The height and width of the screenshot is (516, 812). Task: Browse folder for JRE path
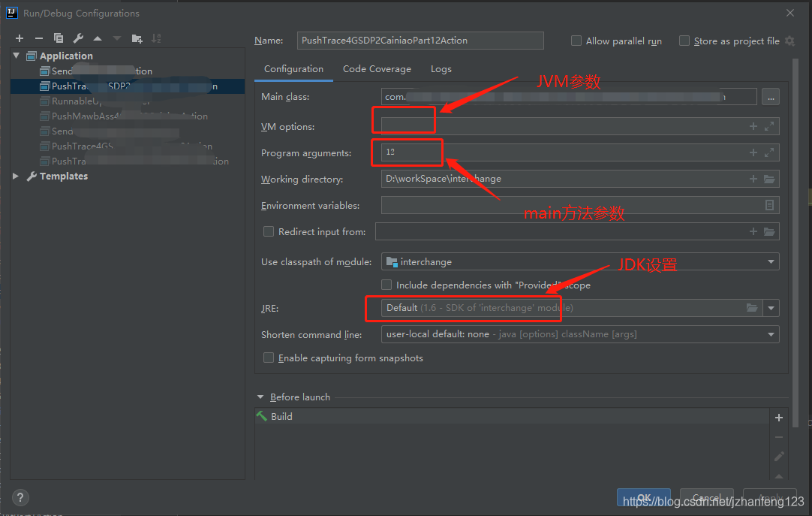(x=752, y=308)
